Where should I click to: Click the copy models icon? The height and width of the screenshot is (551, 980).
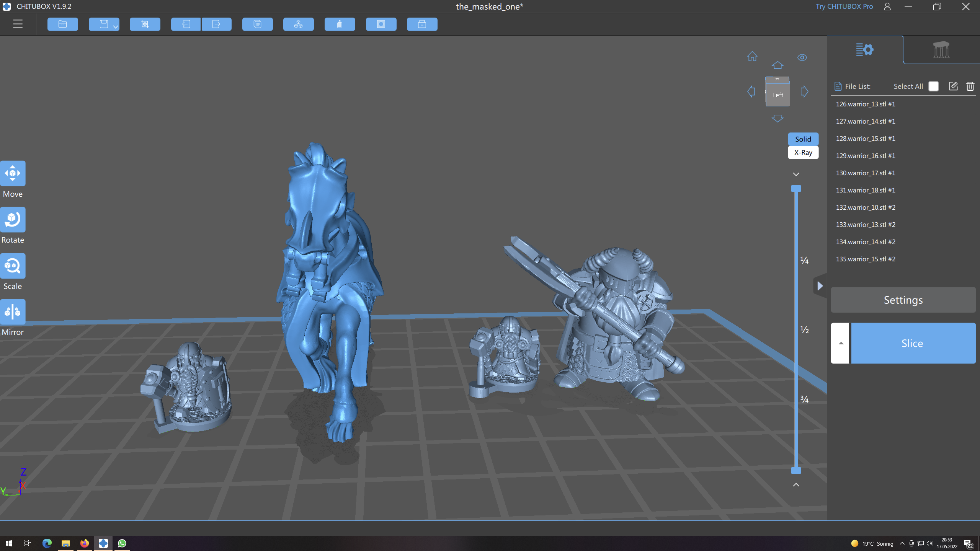tap(257, 24)
